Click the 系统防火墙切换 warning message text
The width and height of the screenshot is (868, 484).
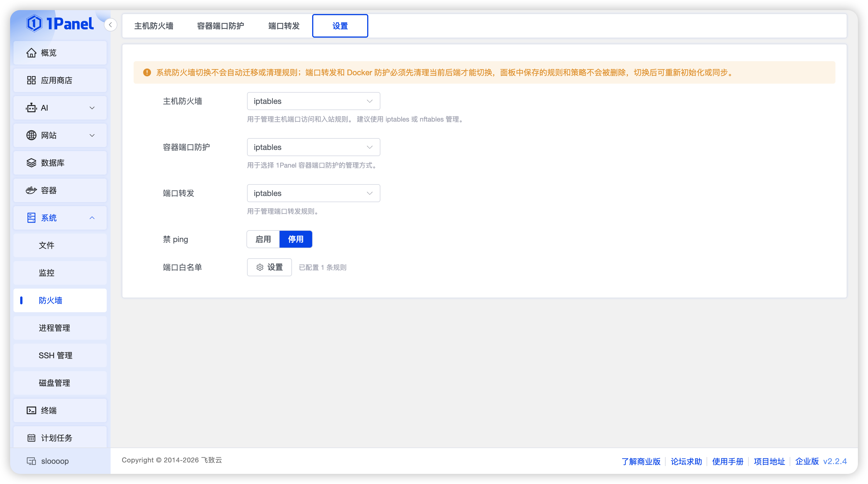coord(445,72)
